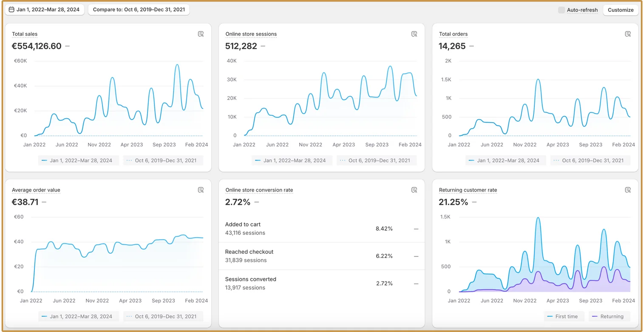Click 31,839 sessions under Reached checkout

click(x=246, y=260)
